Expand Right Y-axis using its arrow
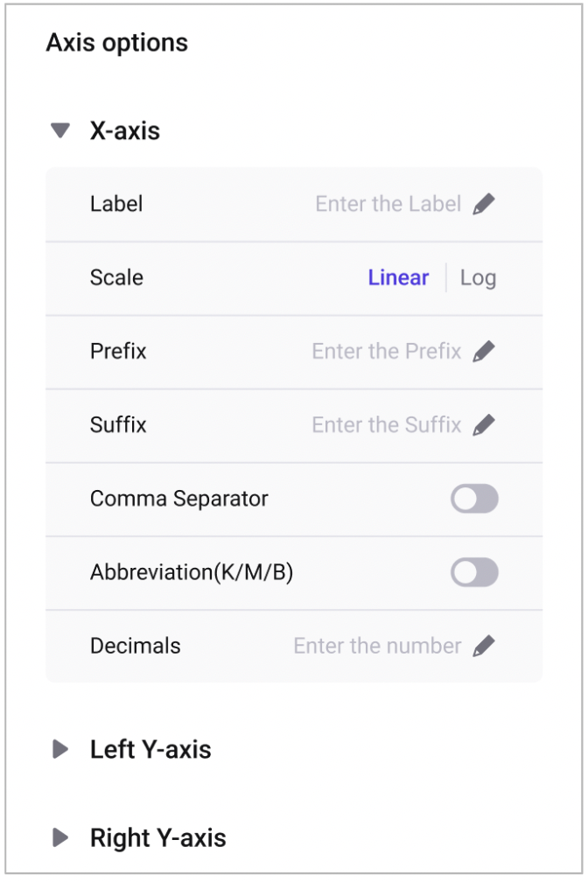Image resolution: width=588 pixels, height=882 pixels. coord(60,838)
